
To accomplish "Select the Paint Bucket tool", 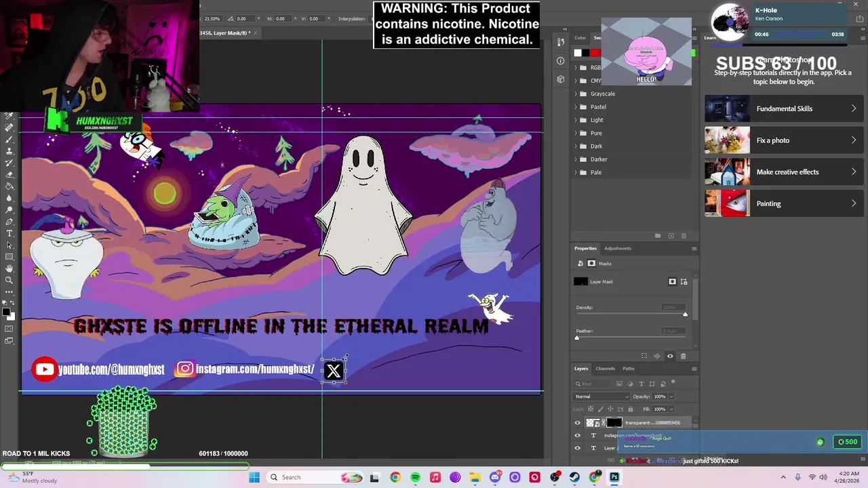I will 9,186.
